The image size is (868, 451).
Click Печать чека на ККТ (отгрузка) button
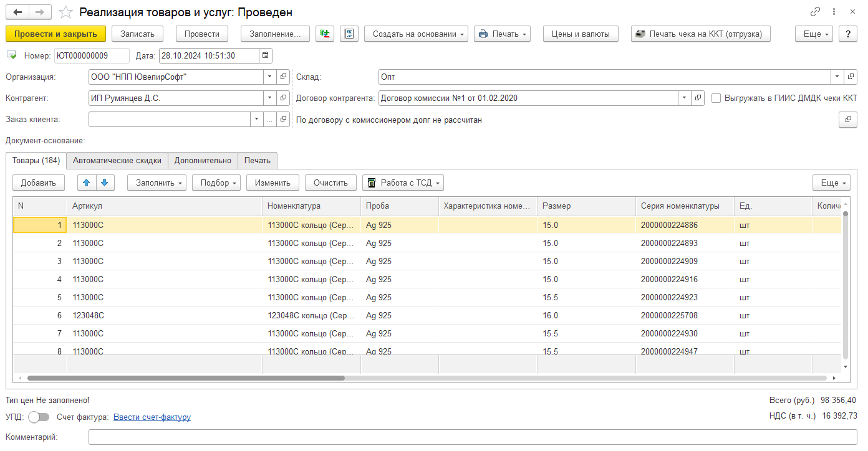[700, 34]
